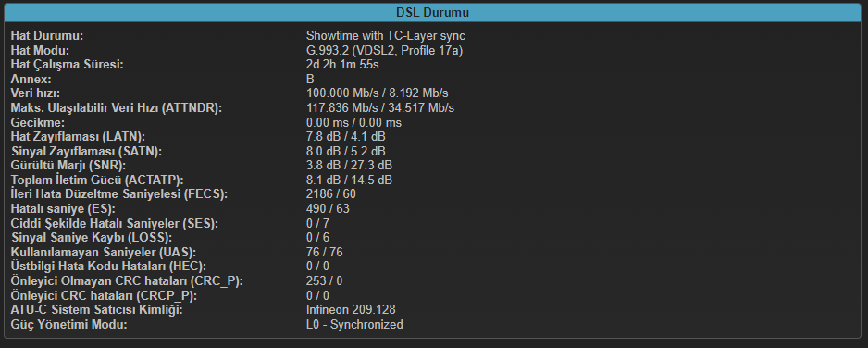Click the Hat Çalışma Süresi uptime value
The image size is (868, 348).
[342, 65]
